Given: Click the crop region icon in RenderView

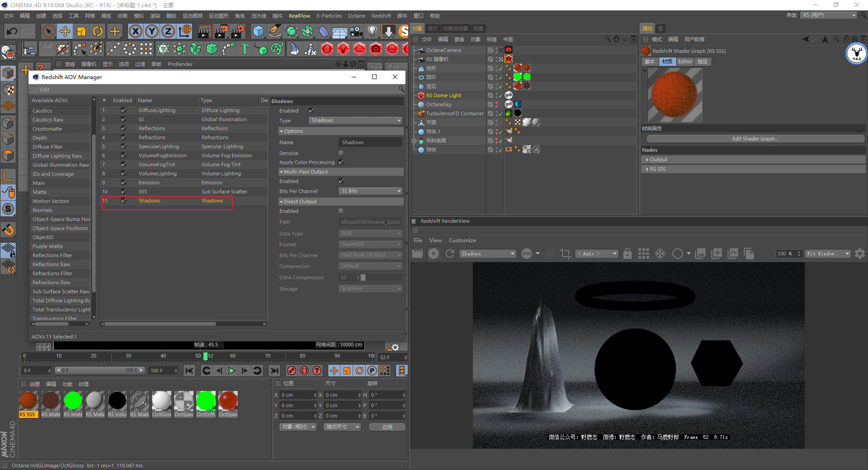Looking at the screenshot, I should point(565,254).
